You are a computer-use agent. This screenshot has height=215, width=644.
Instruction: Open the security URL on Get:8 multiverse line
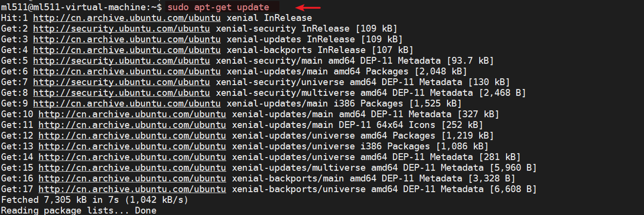(x=121, y=93)
